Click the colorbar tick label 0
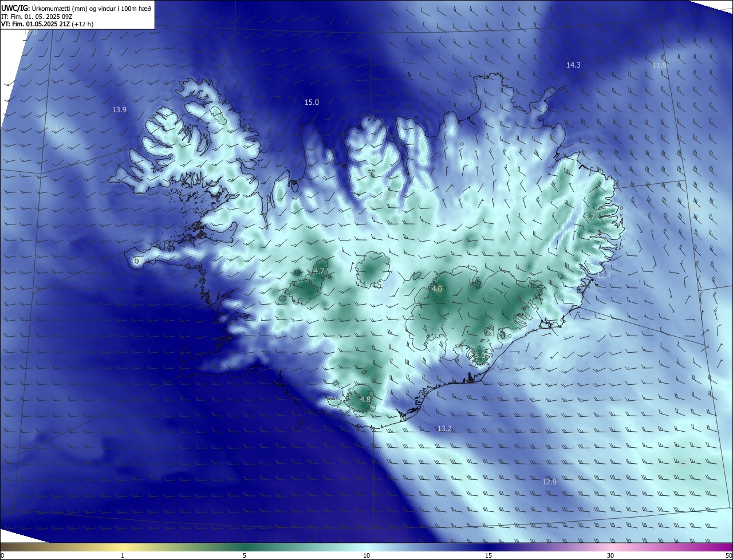The height and width of the screenshot is (560, 733). 2,555
